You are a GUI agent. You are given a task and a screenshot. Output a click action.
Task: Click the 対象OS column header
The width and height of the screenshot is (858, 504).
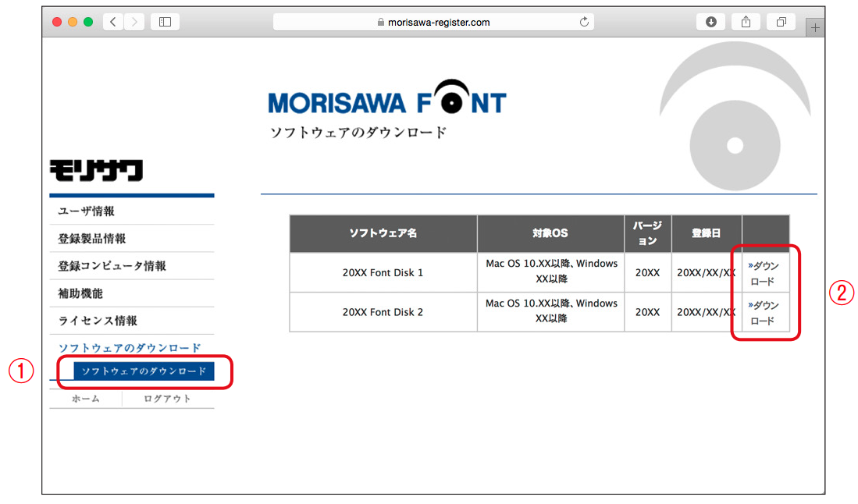550,233
